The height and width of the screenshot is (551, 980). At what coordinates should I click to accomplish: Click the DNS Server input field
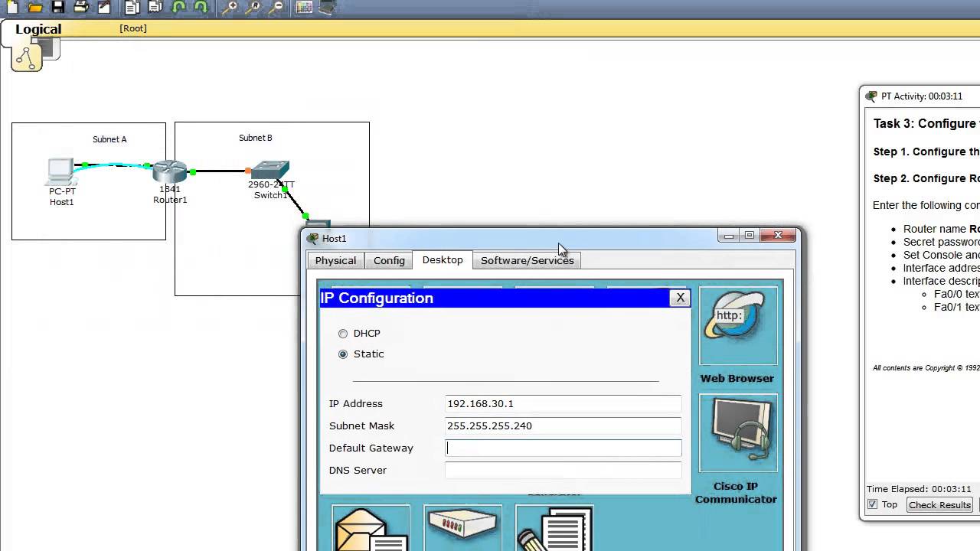click(563, 470)
